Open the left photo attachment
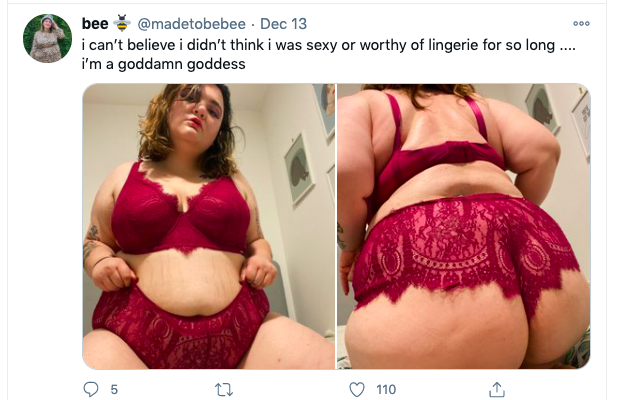The height and width of the screenshot is (400, 633). [209, 226]
